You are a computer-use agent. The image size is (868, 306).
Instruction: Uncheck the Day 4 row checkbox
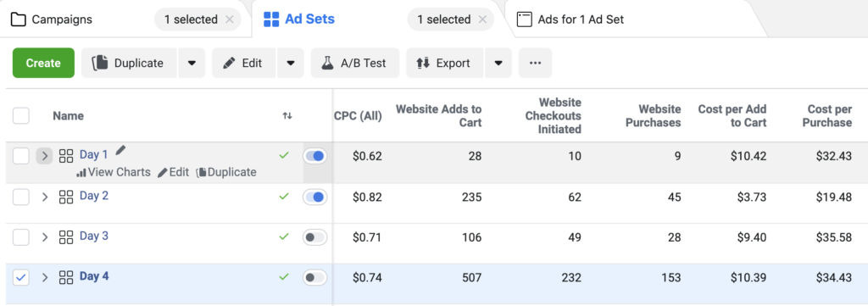(21, 277)
